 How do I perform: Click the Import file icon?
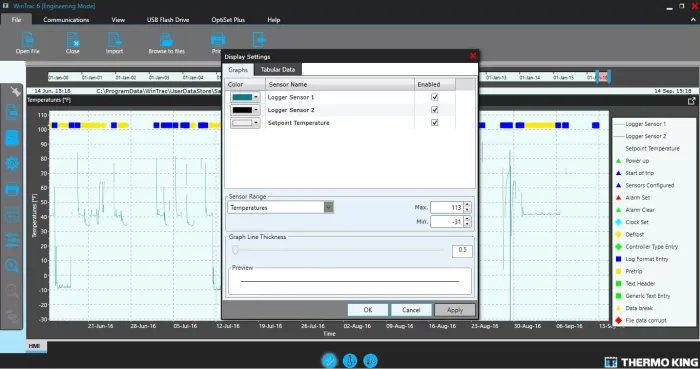(114, 40)
